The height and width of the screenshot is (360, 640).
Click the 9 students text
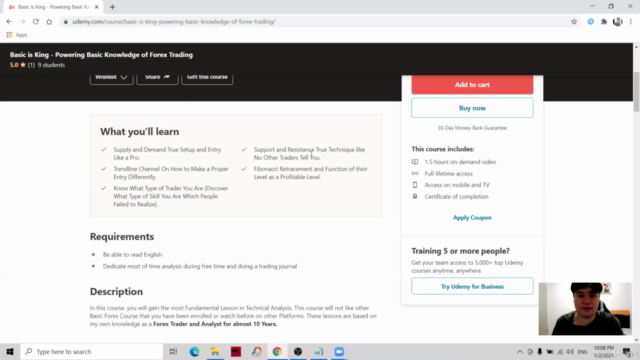51,65
